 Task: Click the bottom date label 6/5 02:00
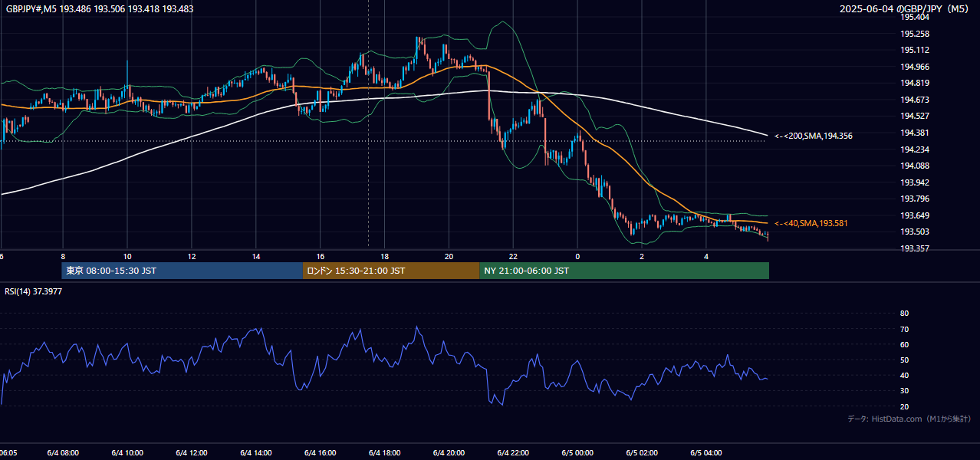(x=642, y=452)
